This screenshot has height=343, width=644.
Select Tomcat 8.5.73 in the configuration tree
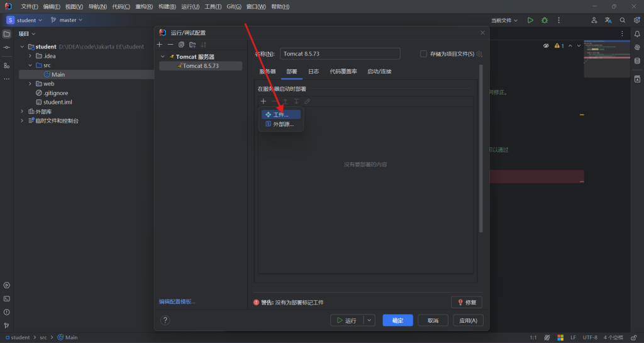201,65
